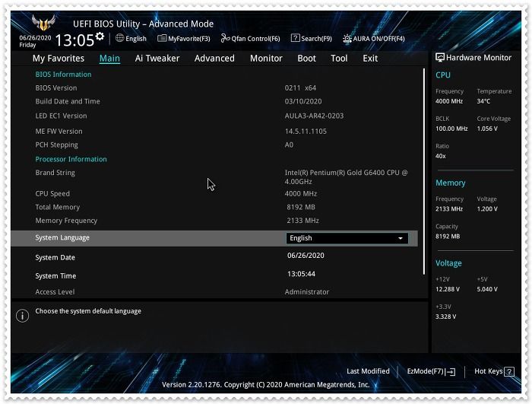Viewport: 532px width, 404px height.
Task: Click BCLK 100.00 MHz reading
Action: click(x=451, y=129)
